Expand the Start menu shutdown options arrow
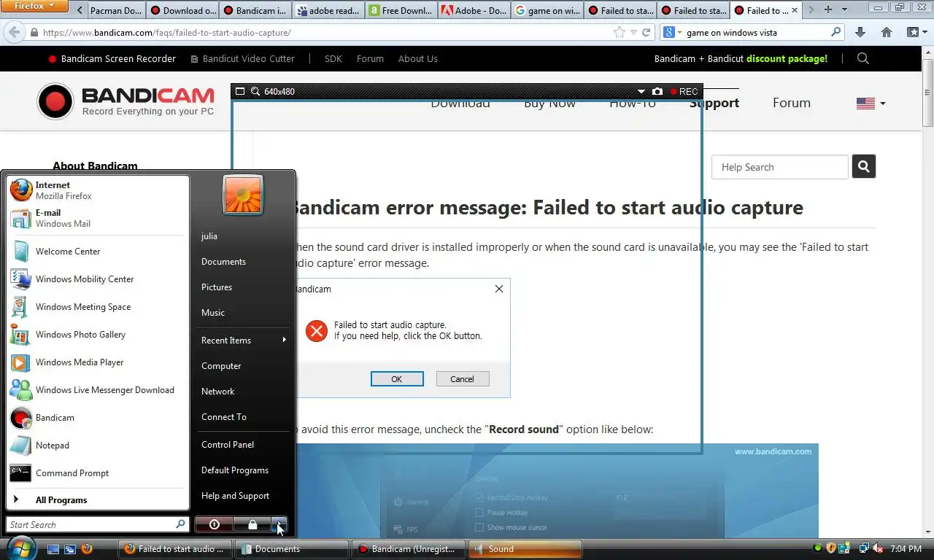The width and height of the screenshot is (934, 560). pyautogui.click(x=279, y=524)
